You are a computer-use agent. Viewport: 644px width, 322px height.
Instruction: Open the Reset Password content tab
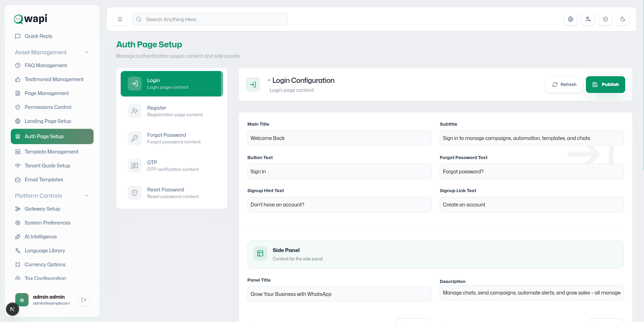coord(172,193)
